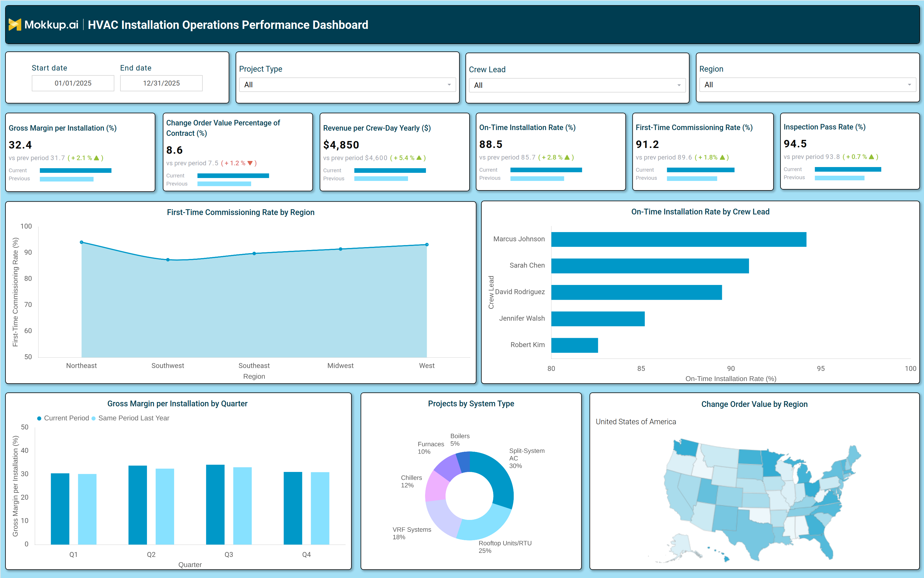Click the Projects by System Type title

pos(471,404)
